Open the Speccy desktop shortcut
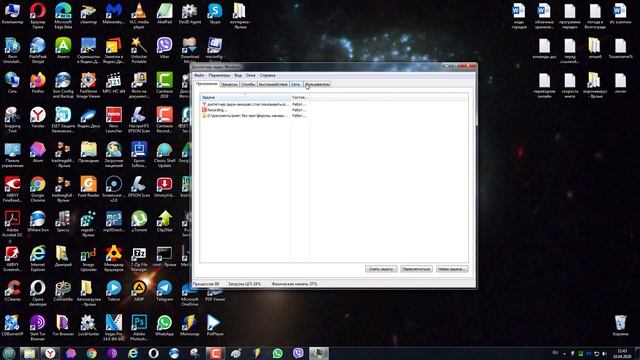This screenshot has height=360, width=640. [63, 221]
